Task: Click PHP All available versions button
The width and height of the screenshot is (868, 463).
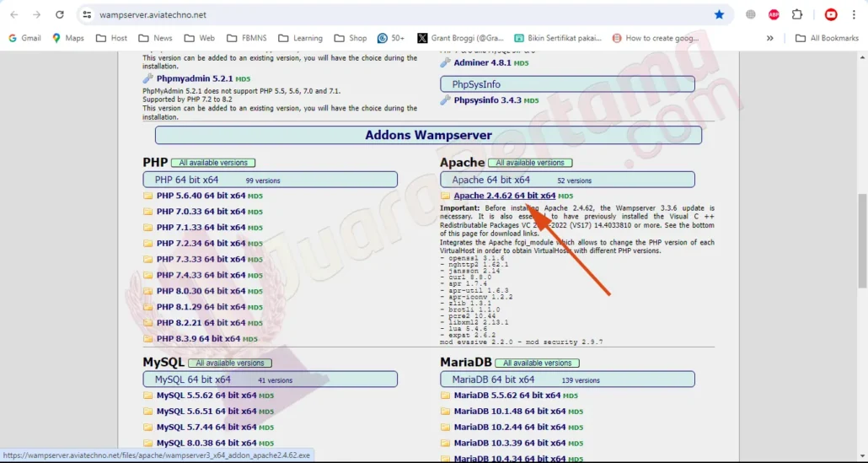Action: (213, 163)
